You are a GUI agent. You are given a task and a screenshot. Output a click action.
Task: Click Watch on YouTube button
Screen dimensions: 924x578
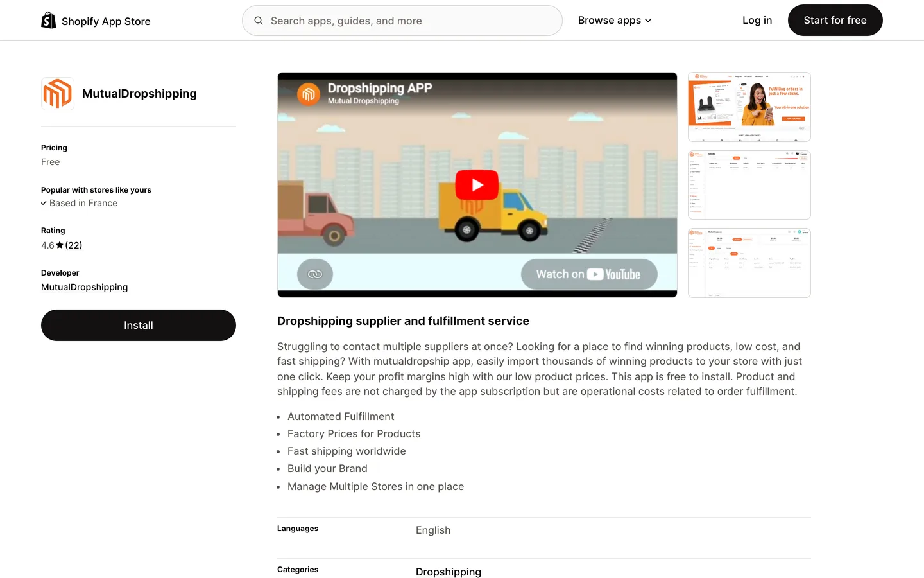tap(589, 274)
